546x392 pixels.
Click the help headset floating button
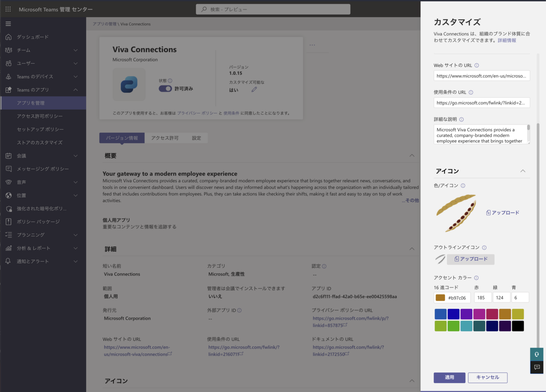[x=537, y=354]
